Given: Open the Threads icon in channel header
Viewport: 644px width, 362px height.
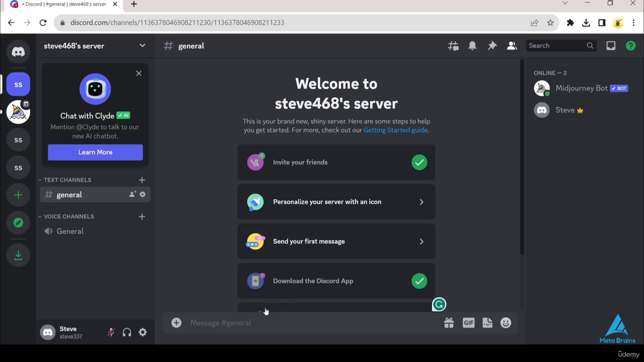Looking at the screenshot, I should tap(453, 46).
